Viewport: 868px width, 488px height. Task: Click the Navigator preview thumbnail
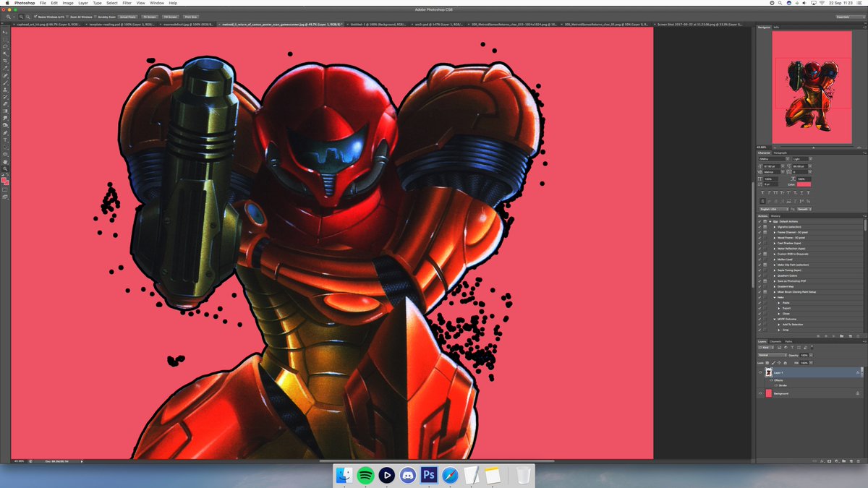click(810, 88)
